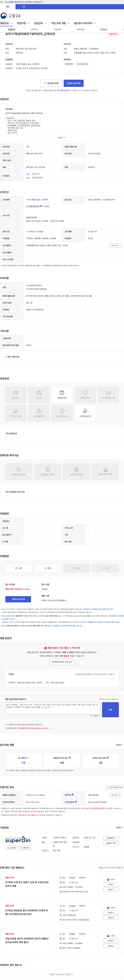The width and height of the screenshot is (124, 980).
Task: Click info icon next to 취업알선기관 알선
Action: coord(70,757)
